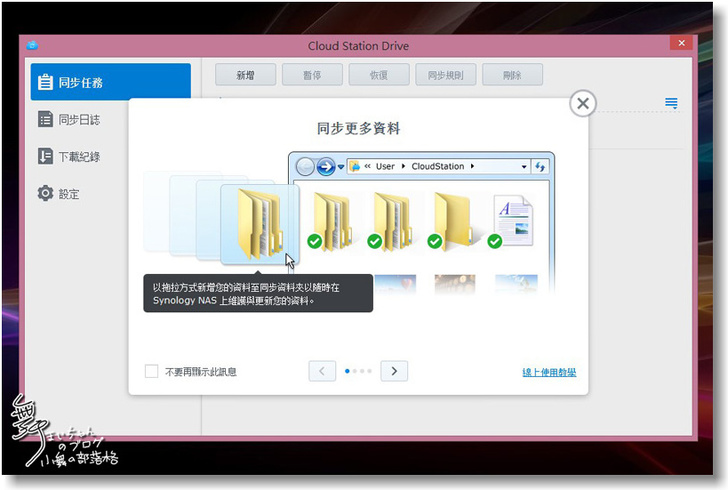
Task: Close the 同步更多資料 tutorial dialog
Action: click(x=583, y=103)
